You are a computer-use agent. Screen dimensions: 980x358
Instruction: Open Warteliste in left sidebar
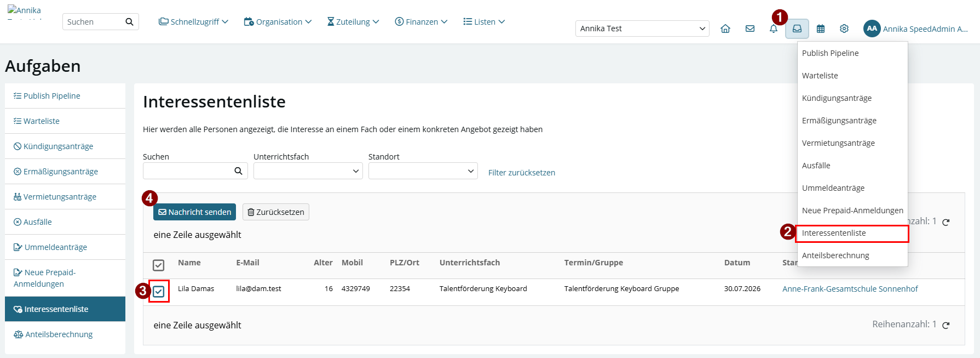[x=65, y=121]
